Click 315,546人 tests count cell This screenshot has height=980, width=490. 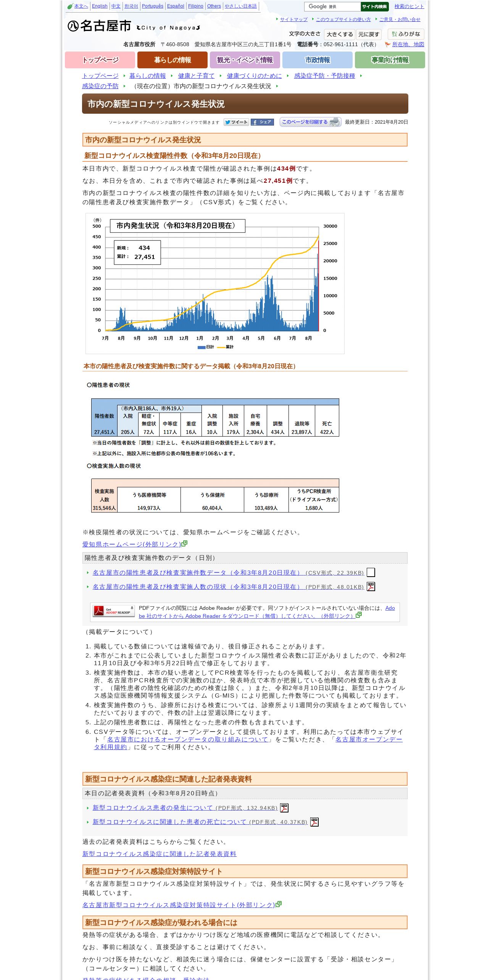pos(104,508)
